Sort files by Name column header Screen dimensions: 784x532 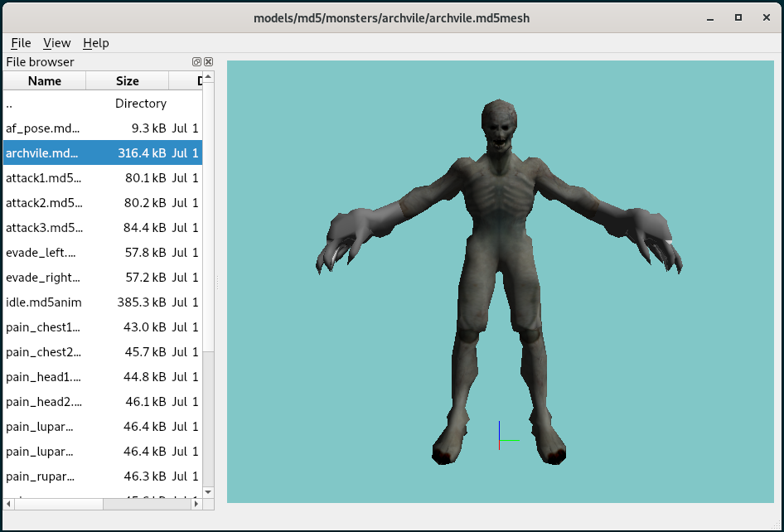point(45,80)
